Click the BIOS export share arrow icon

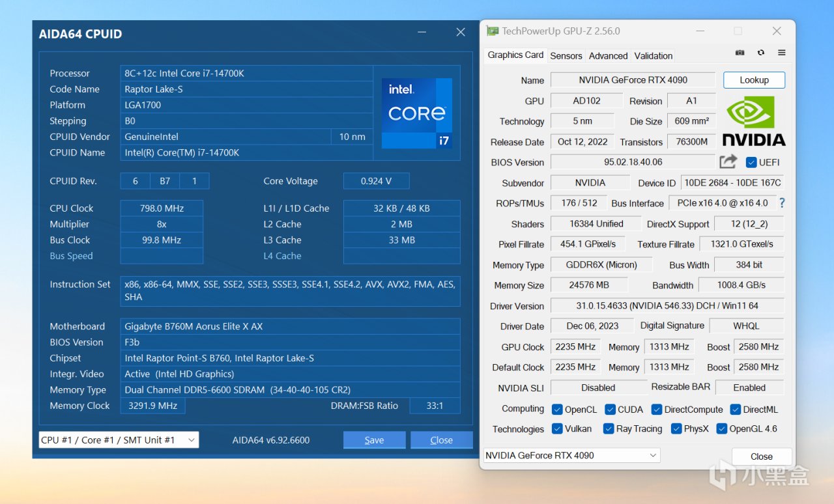point(728,161)
